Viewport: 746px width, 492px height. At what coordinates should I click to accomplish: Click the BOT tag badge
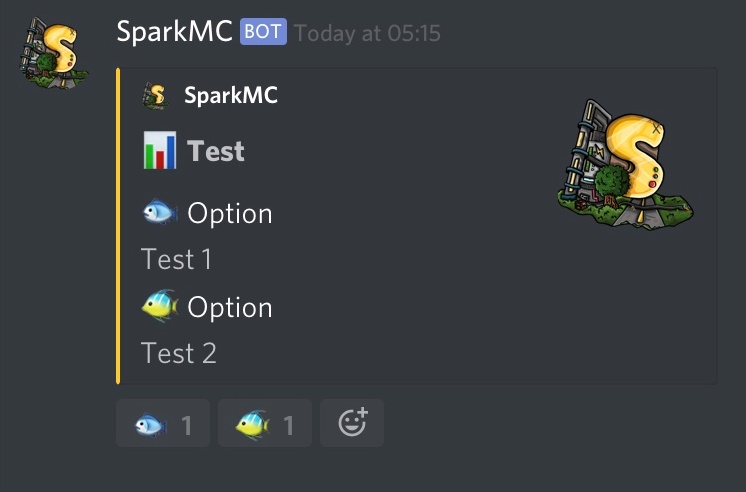pos(263,31)
